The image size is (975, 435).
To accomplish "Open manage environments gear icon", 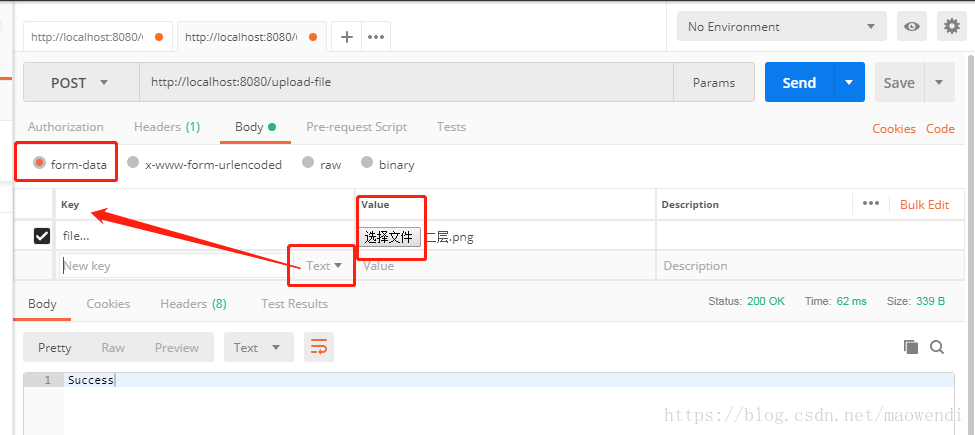I will point(951,27).
